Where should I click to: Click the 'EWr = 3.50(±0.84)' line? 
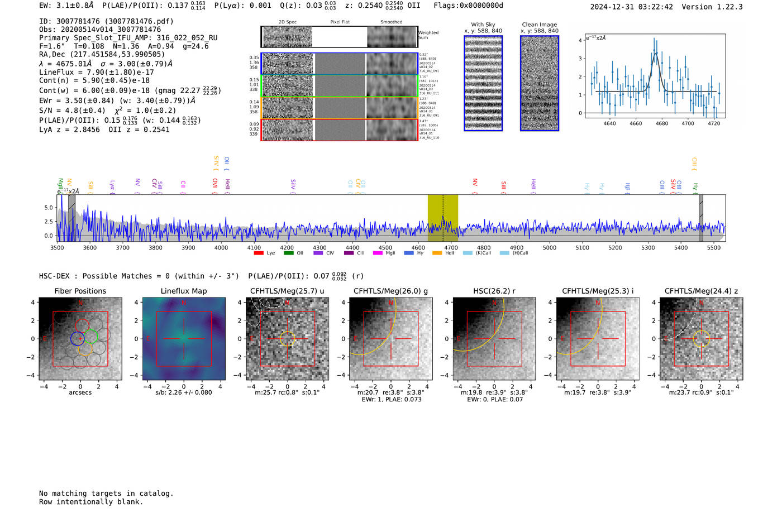pos(117,100)
